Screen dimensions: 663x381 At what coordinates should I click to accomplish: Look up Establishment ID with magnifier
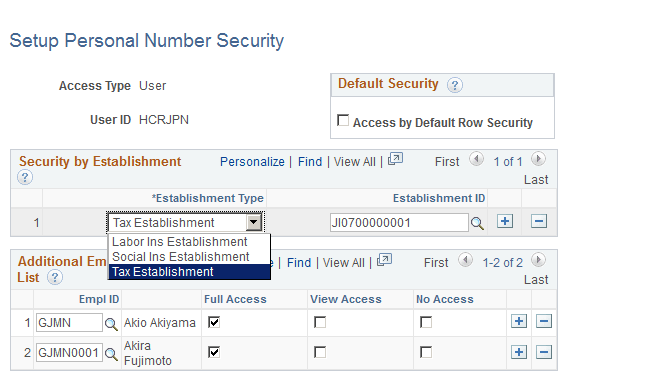[x=477, y=223]
